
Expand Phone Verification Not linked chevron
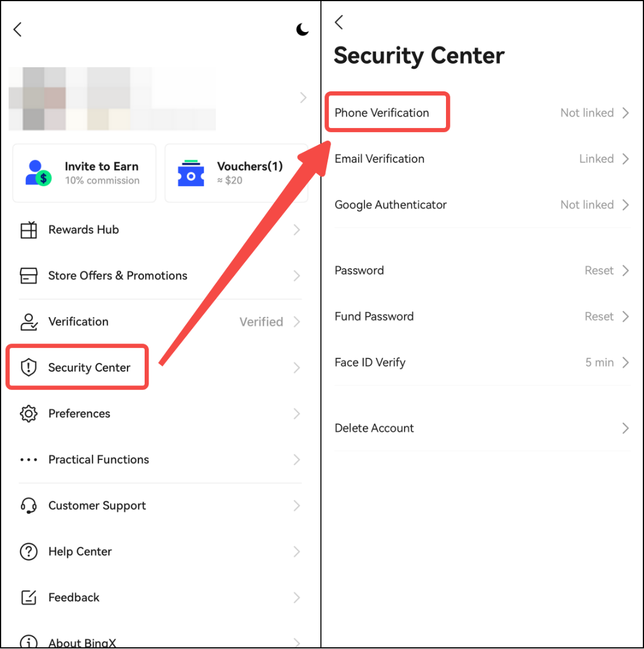626,113
